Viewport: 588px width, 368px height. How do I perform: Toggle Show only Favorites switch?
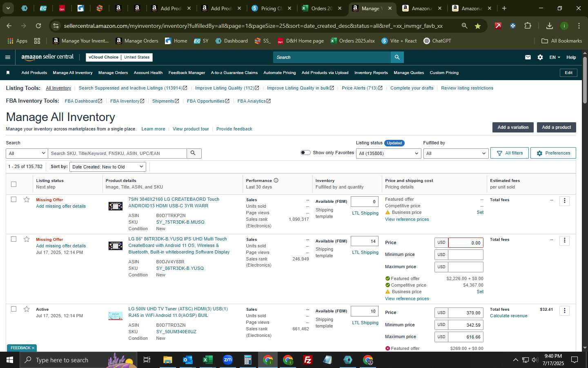tap(305, 153)
